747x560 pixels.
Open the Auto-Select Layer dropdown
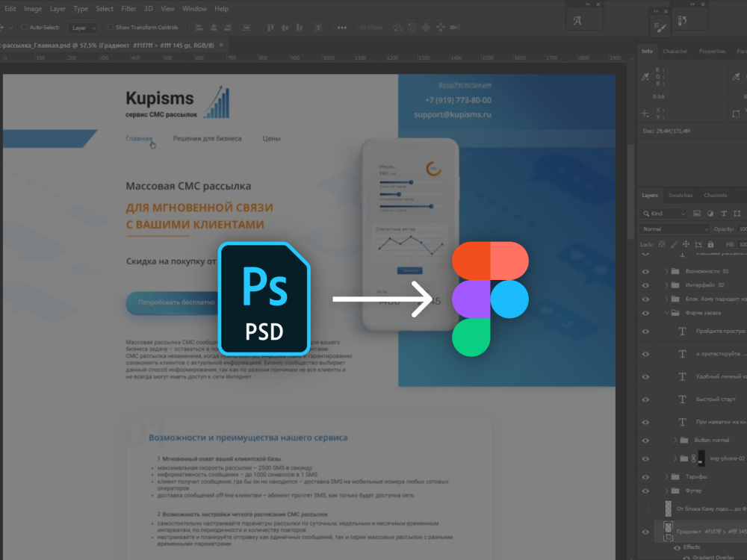[84, 28]
